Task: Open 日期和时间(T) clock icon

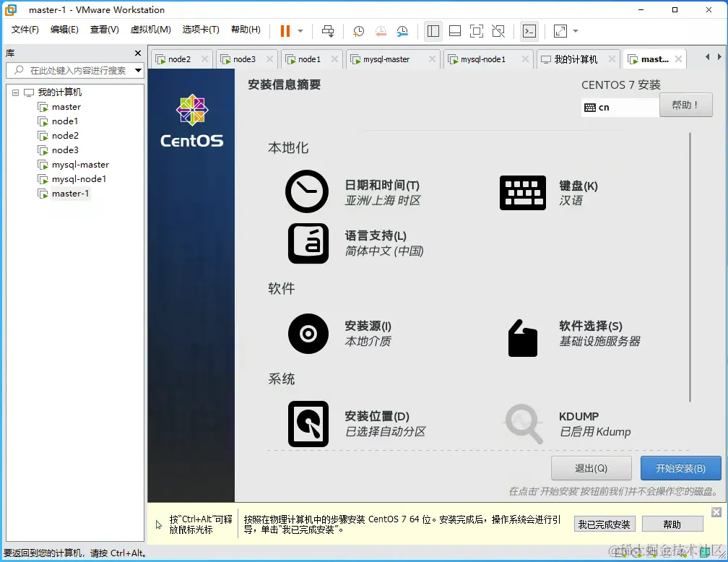Action: click(x=307, y=191)
